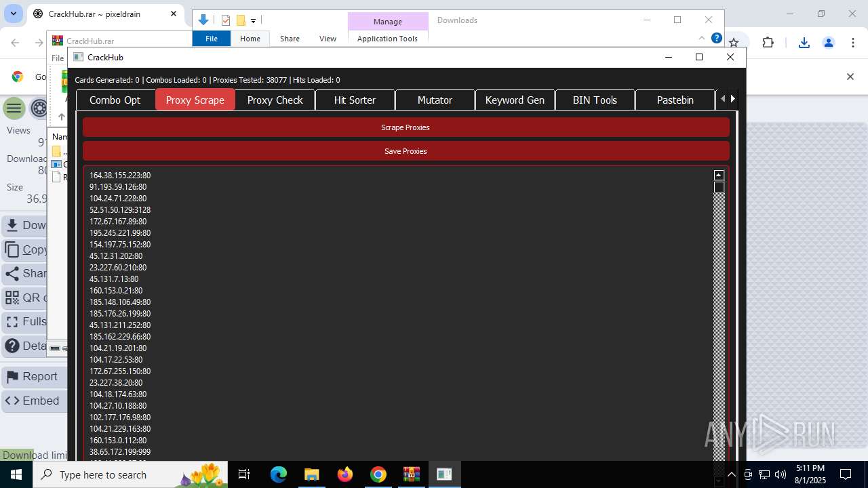Select proxy entry 52.51.50.129:3128
The width and height of the screenshot is (868, 488).
click(x=120, y=210)
